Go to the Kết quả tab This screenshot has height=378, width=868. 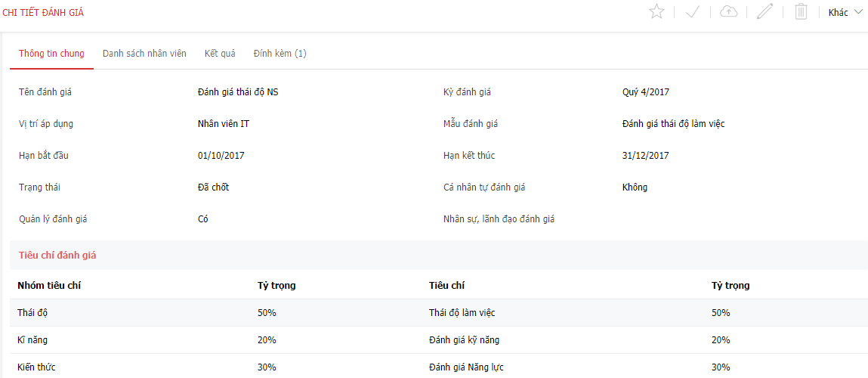click(220, 54)
